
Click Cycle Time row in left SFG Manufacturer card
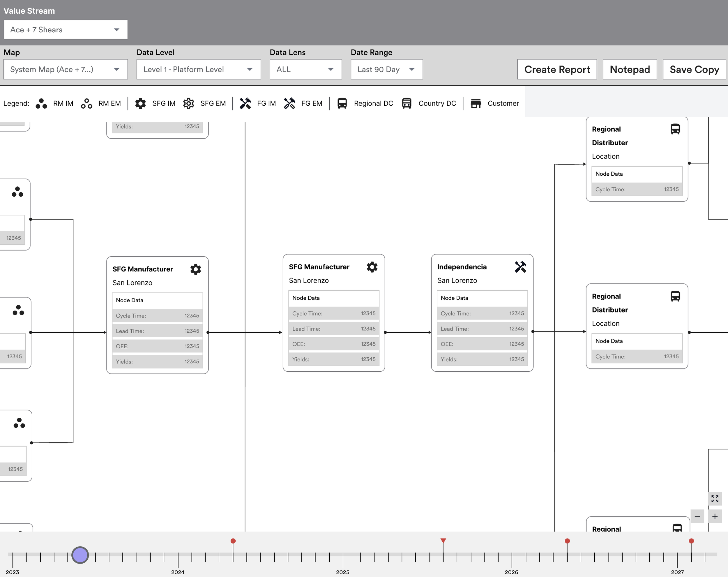[157, 315]
